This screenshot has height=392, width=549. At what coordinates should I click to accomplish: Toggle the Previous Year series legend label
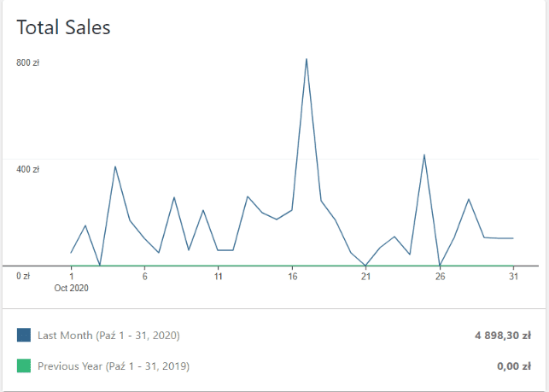(x=114, y=366)
